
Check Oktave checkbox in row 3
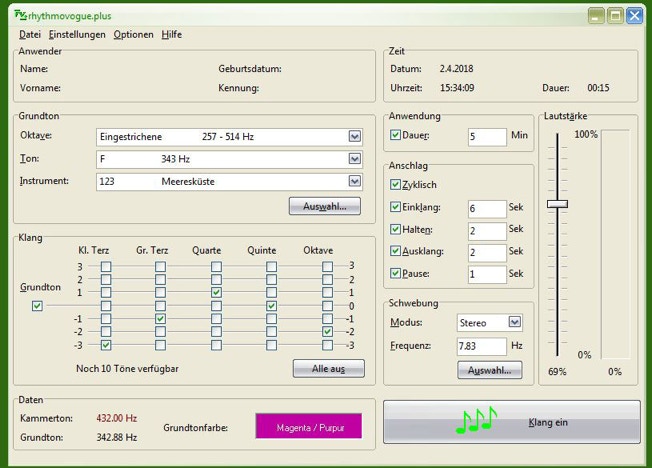tap(328, 266)
